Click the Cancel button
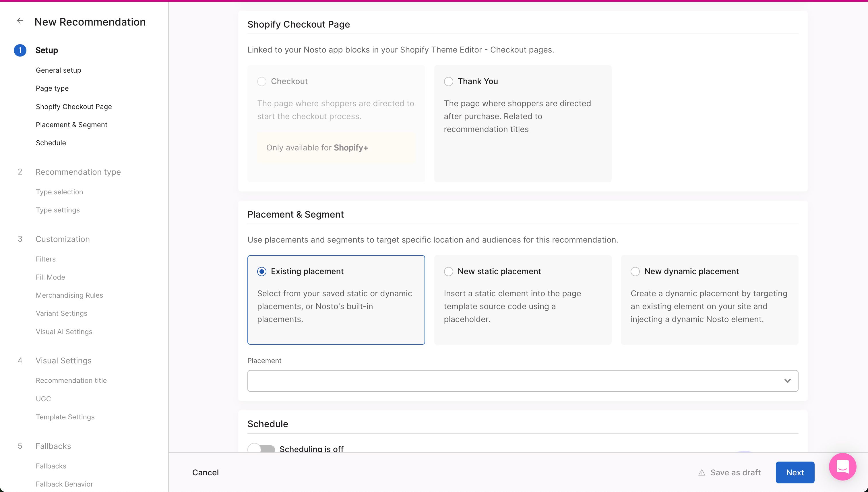 [x=205, y=472]
